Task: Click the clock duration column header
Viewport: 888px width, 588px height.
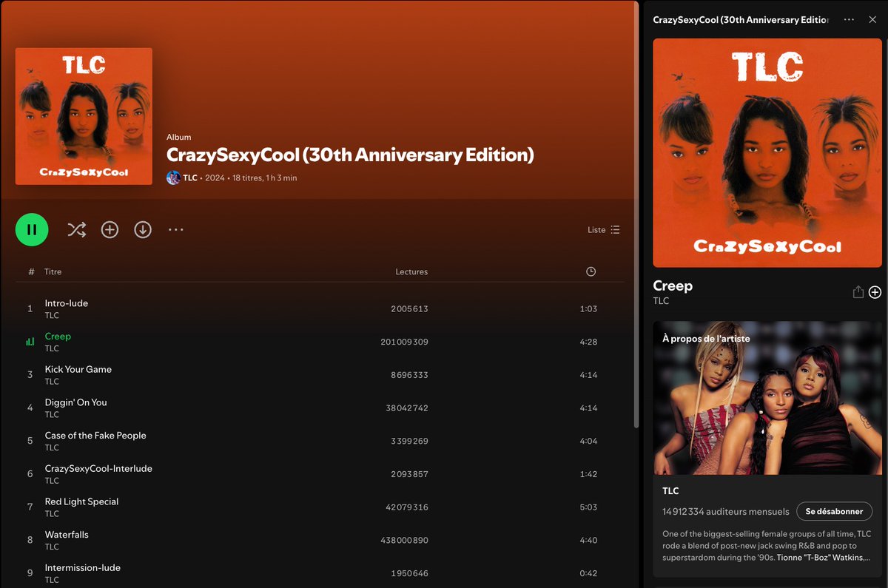Action: coord(591,271)
